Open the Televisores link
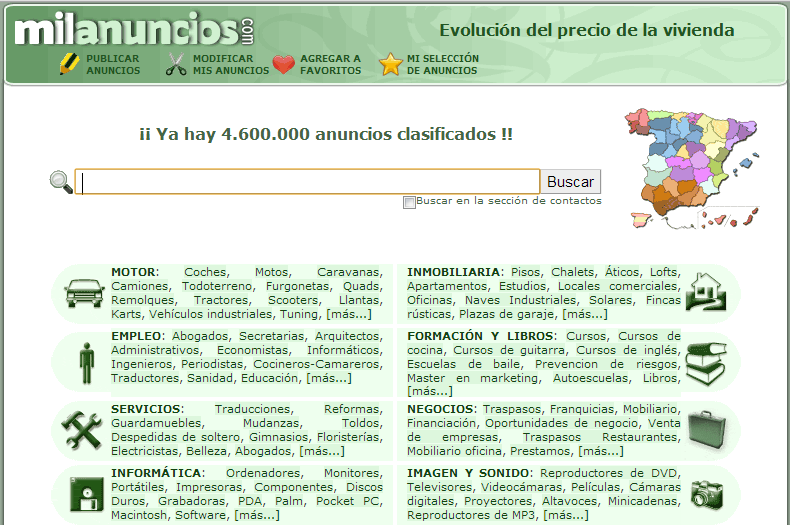 438,487
